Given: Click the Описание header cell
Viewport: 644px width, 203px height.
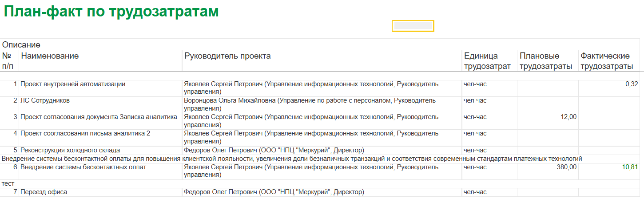Looking at the screenshot, I should pos(21,44).
